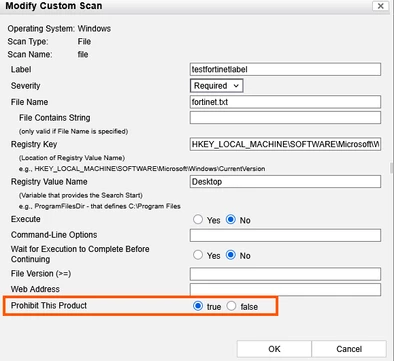Click the Registry Value Name field
The width and height of the screenshot is (394, 361).
tap(285, 182)
